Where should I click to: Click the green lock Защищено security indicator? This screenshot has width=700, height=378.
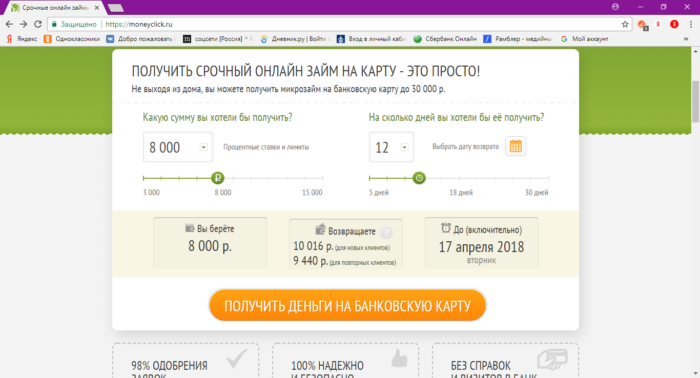click(x=74, y=25)
